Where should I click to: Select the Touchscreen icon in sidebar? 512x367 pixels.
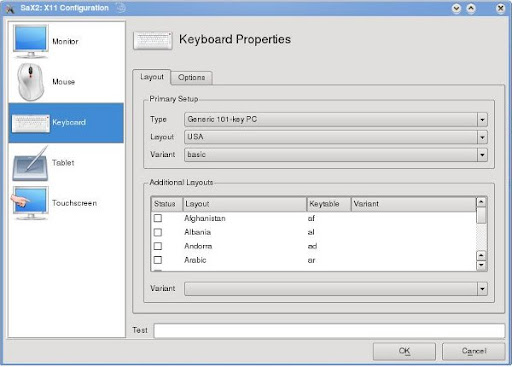point(30,203)
